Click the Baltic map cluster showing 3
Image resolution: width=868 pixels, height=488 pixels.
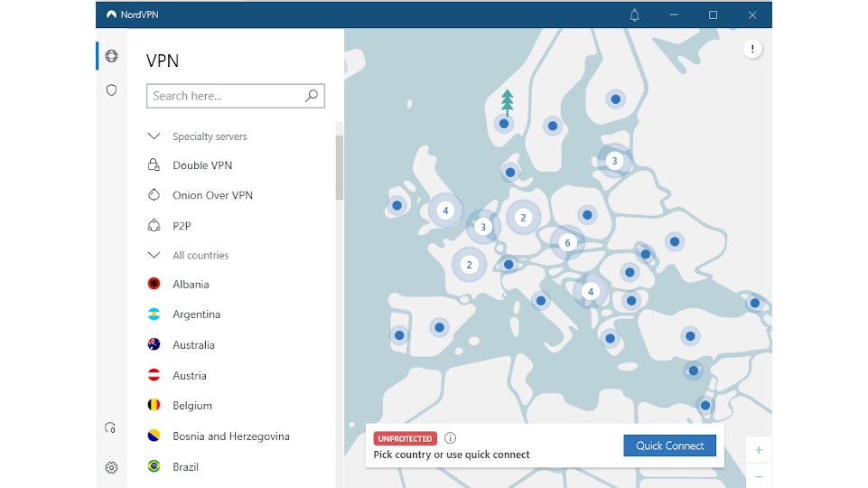(614, 161)
